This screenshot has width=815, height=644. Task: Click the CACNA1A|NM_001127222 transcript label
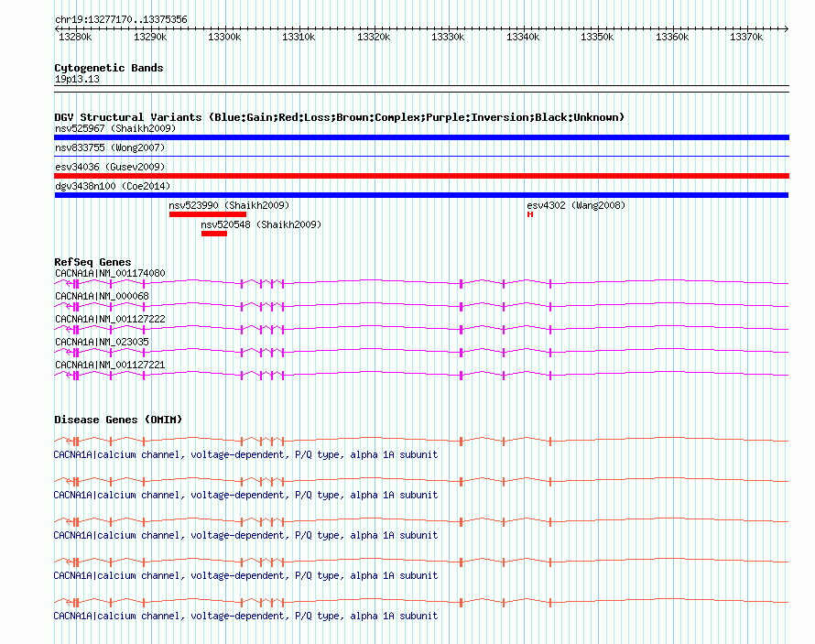click(110, 319)
